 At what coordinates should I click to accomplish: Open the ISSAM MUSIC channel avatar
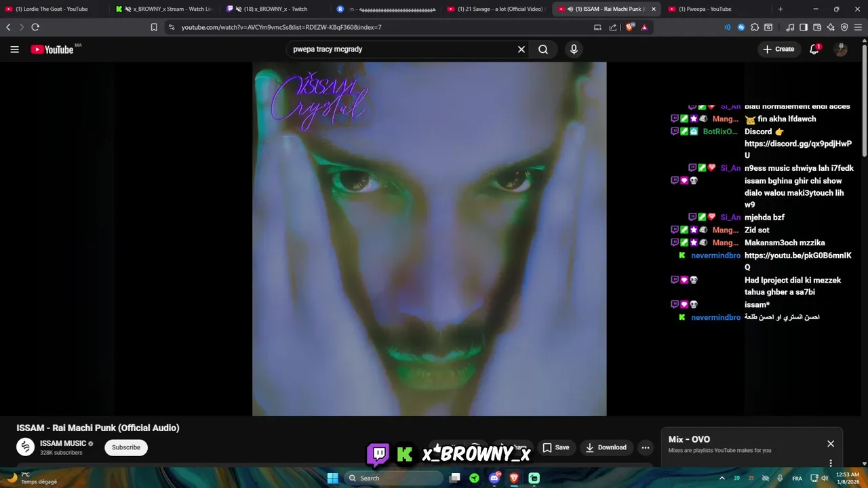click(x=26, y=447)
